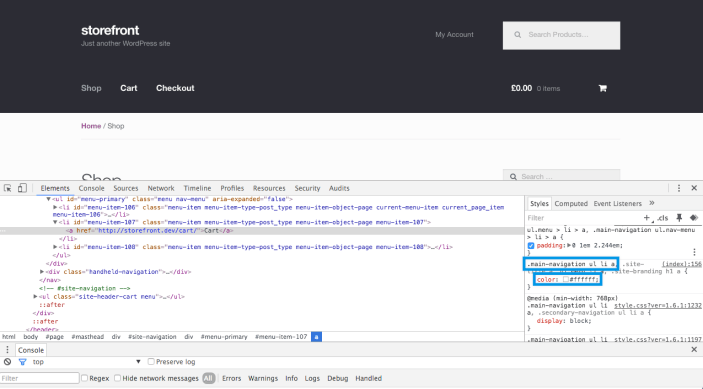Close the Console drawer
Viewport: 703px width, 389px height.
[x=694, y=350]
